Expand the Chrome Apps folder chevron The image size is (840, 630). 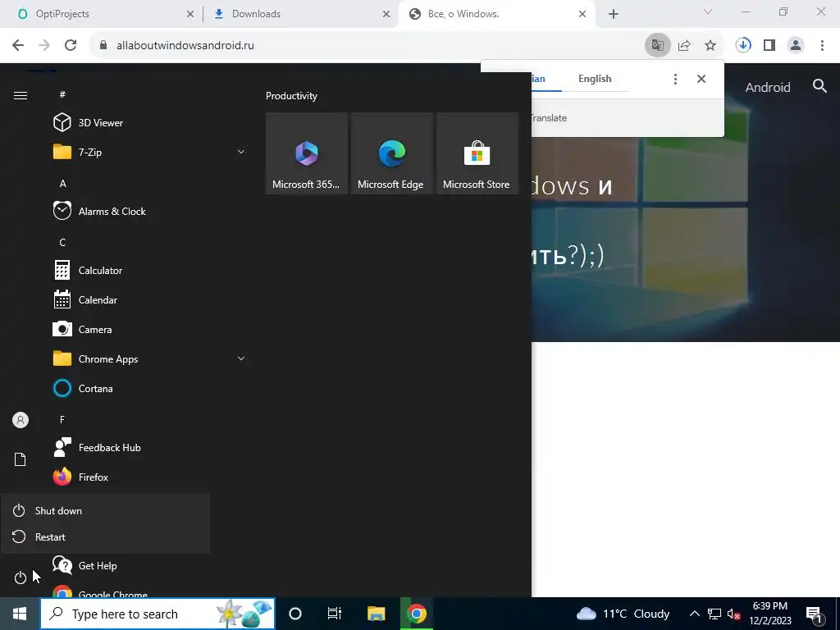click(x=241, y=358)
